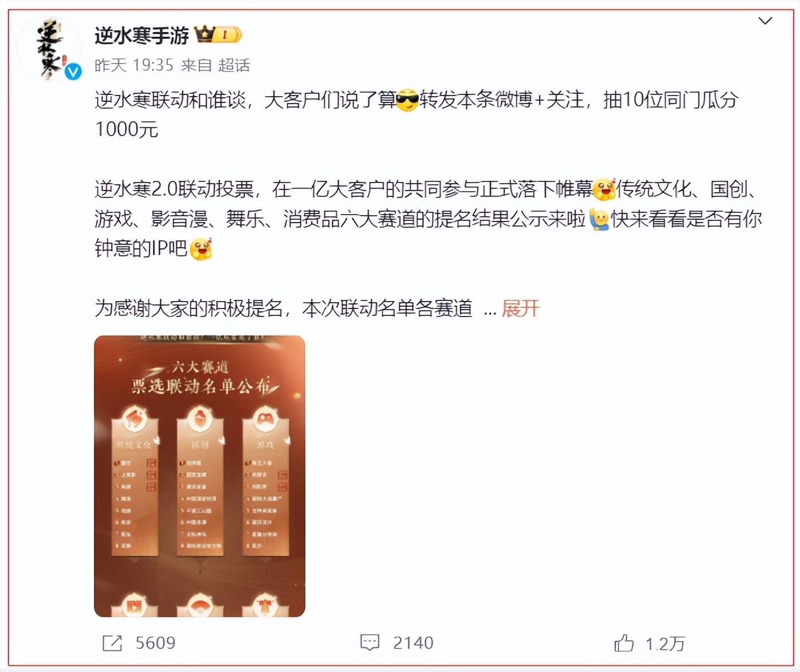Open the post options chevron menu
This screenshot has width=800, height=672.
(x=765, y=21)
